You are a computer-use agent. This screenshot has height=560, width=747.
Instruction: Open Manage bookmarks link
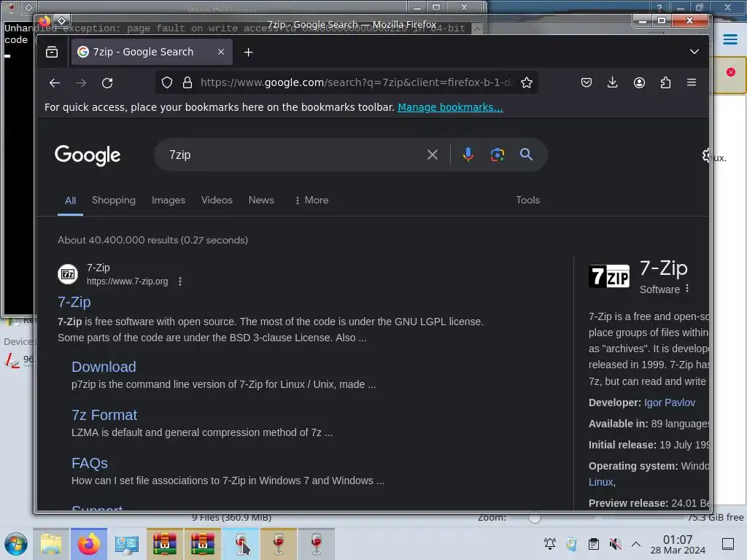pos(450,107)
